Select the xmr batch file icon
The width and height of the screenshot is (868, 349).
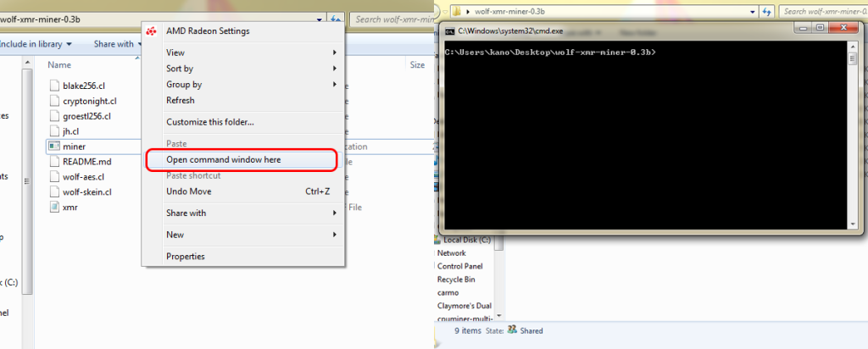point(53,208)
